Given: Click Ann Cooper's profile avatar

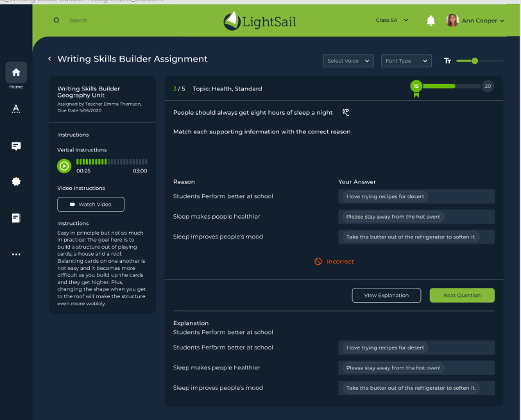Looking at the screenshot, I should click(452, 21).
